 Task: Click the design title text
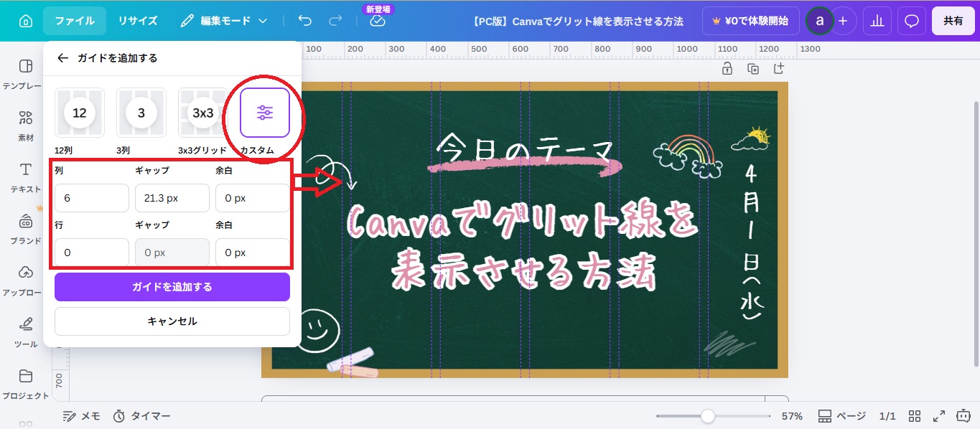click(x=577, y=22)
